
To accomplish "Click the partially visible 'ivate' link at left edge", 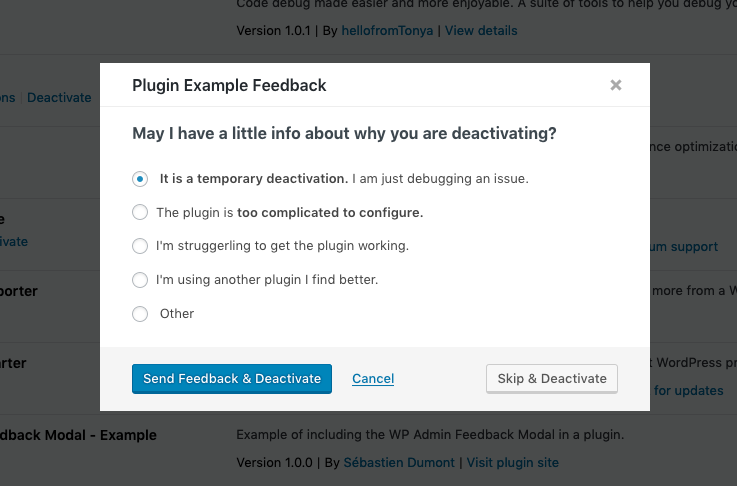I will pyautogui.click(x=14, y=242).
